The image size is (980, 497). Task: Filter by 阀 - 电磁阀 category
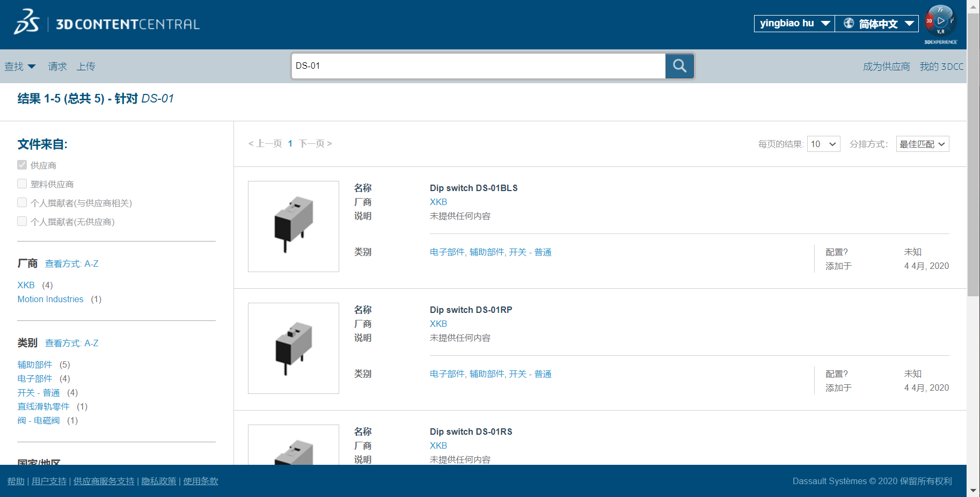39,420
